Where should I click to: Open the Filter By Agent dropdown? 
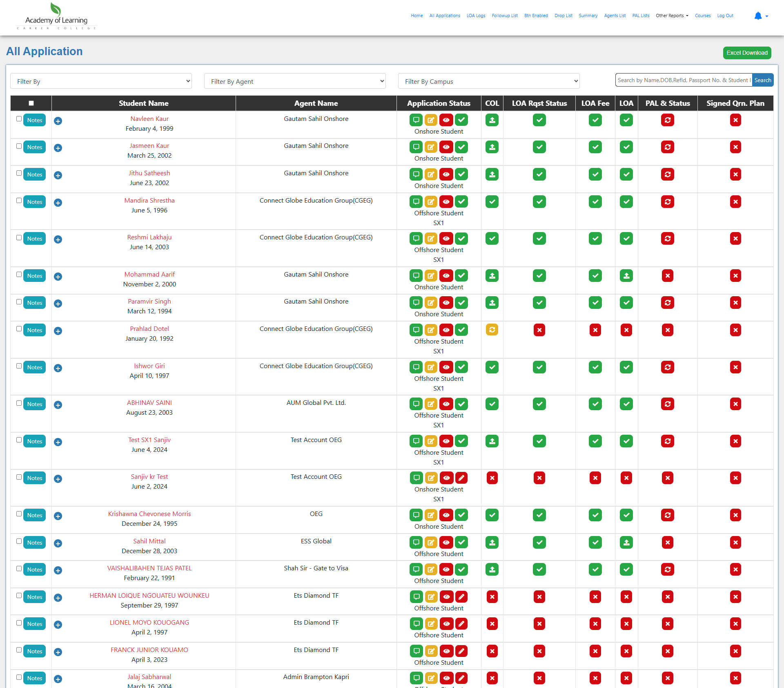click(x=295, y=81)
